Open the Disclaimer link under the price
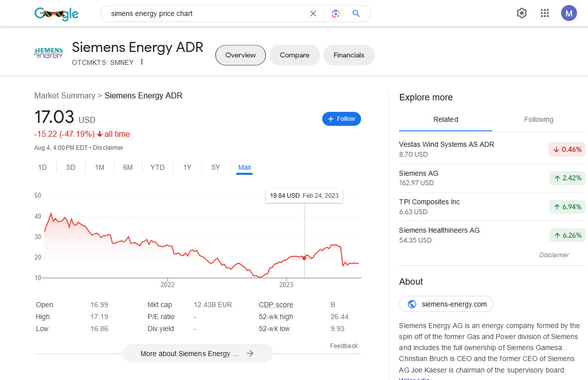 click(108, 148)
